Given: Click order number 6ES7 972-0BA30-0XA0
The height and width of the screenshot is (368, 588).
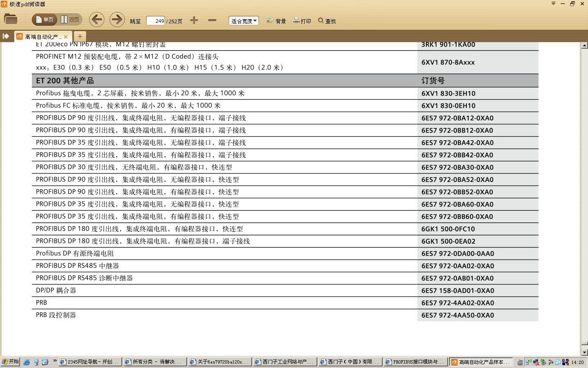Looking at the screenshot, I should tap(457, 167).
